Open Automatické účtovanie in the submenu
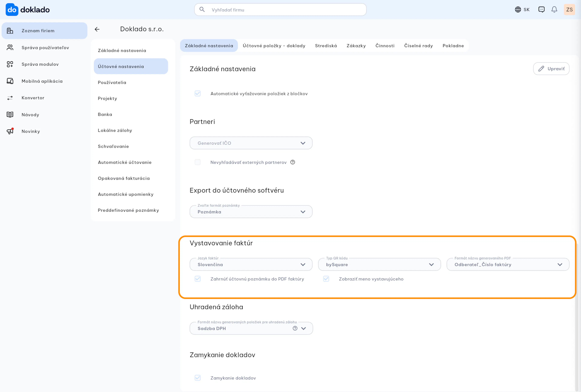The width and height of the screenshot is (581, 392). click(x=131, y=162)
